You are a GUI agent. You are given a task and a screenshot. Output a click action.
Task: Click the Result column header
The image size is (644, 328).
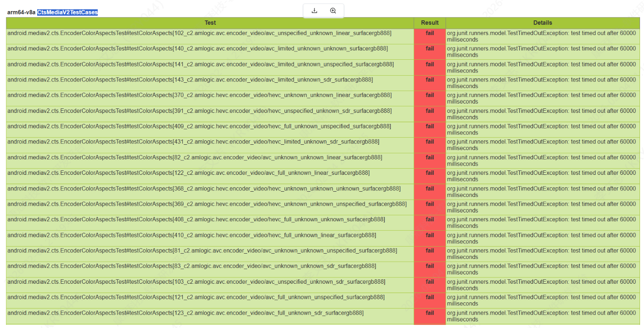click(x=430, y=23)
